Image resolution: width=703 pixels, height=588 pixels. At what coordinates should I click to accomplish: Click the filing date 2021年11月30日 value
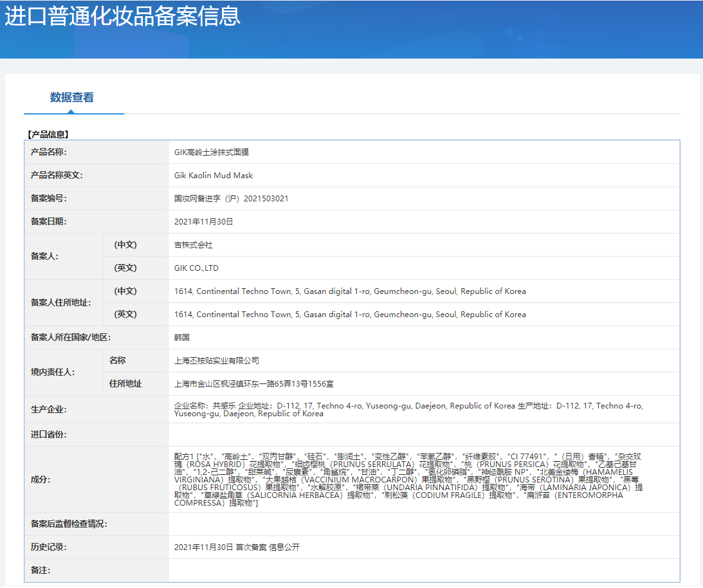(x=204, y=222)
